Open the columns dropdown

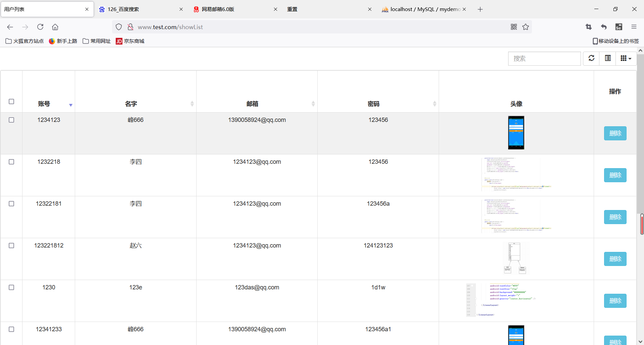626,58
